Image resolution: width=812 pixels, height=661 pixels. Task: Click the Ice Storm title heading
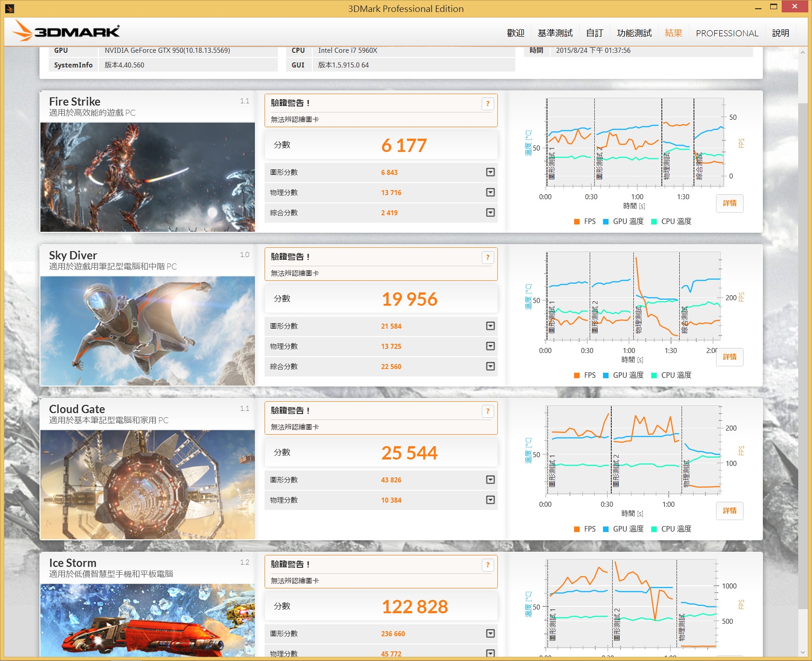pyautogui.click(x=73, y=563)
